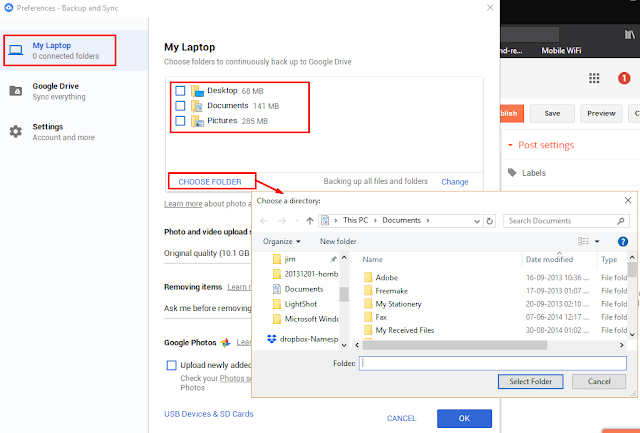Click the Settings gear icon in sidebar
This screenshot has height=433, width=640.
tap(16, 131)
